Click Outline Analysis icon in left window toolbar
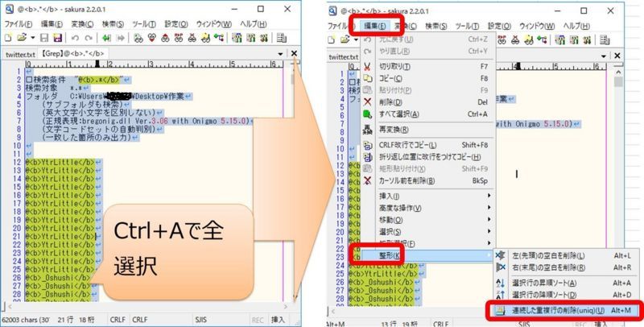Screen dimensions: 644x327 (218, 38)
